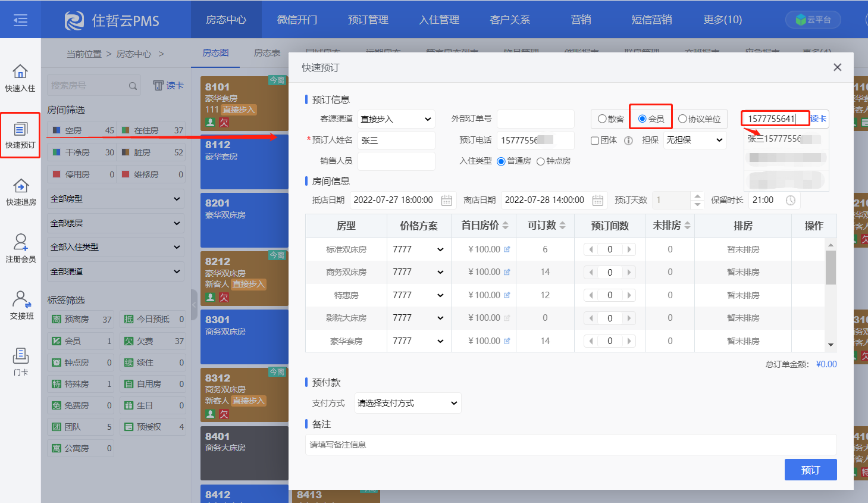Open 预订管理 top menu

pos(368,20)
